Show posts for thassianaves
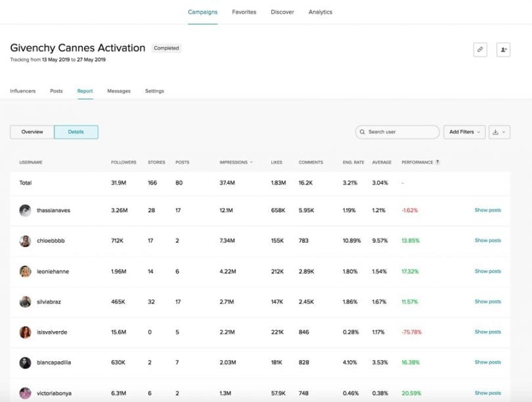 point(488,210)
